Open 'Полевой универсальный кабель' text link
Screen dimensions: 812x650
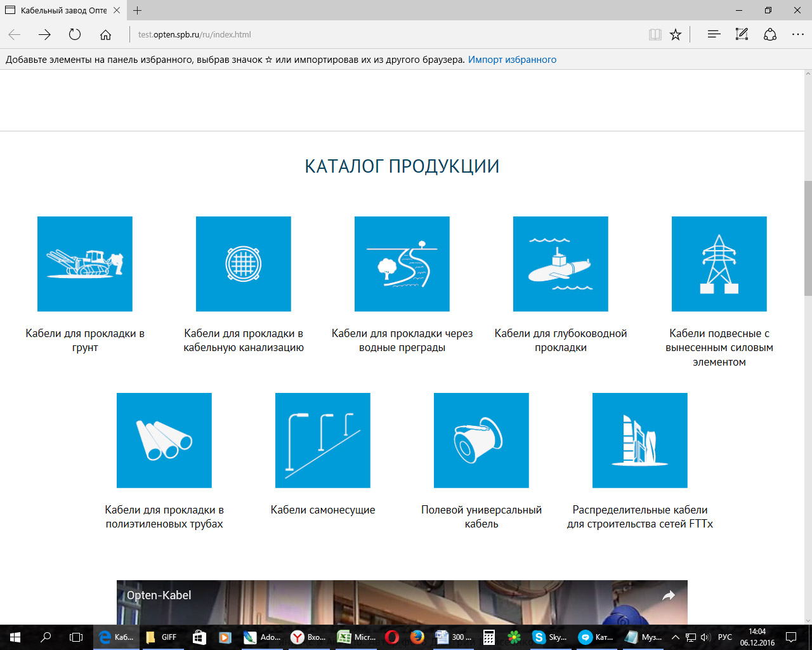[481, 517]
